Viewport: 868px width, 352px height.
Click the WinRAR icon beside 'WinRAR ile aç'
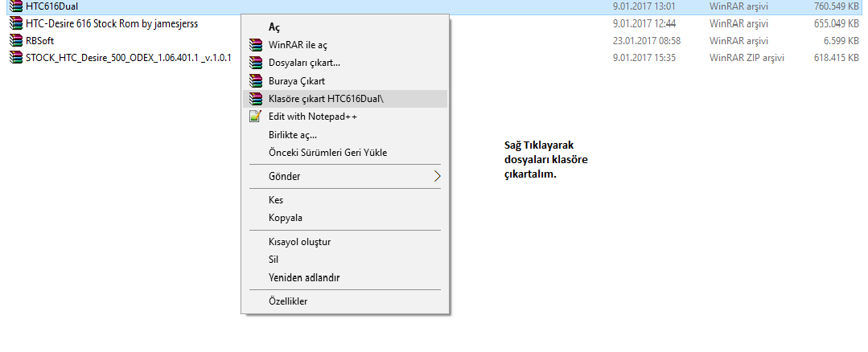coord(255,45)
